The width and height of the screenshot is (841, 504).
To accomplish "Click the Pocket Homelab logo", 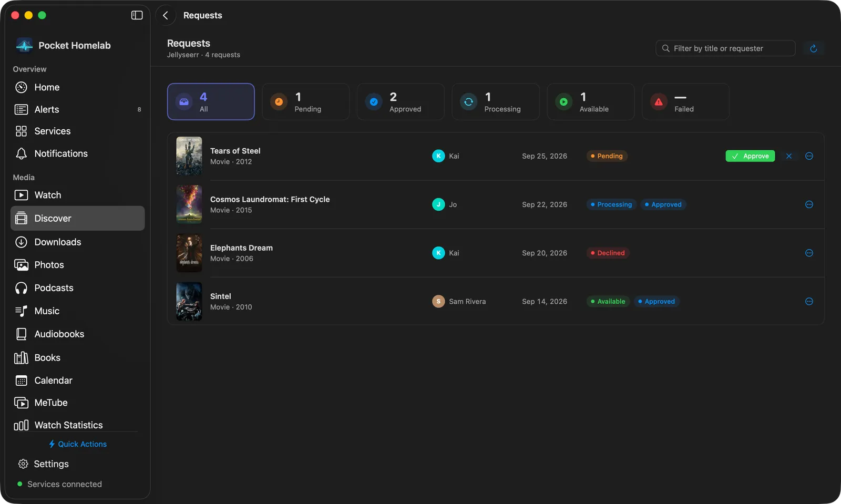I will [24, 45].
